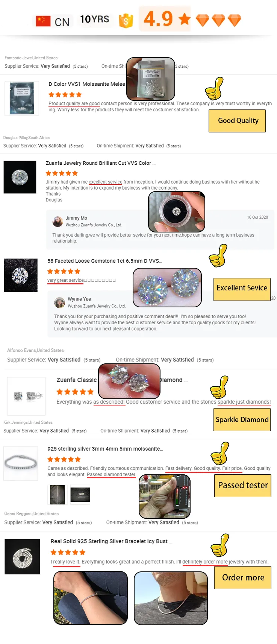The height and width of the screenshot is (644, 277).
Task: Click Jimmy Mo's avatar picture
Action: (x=58, y=222)
